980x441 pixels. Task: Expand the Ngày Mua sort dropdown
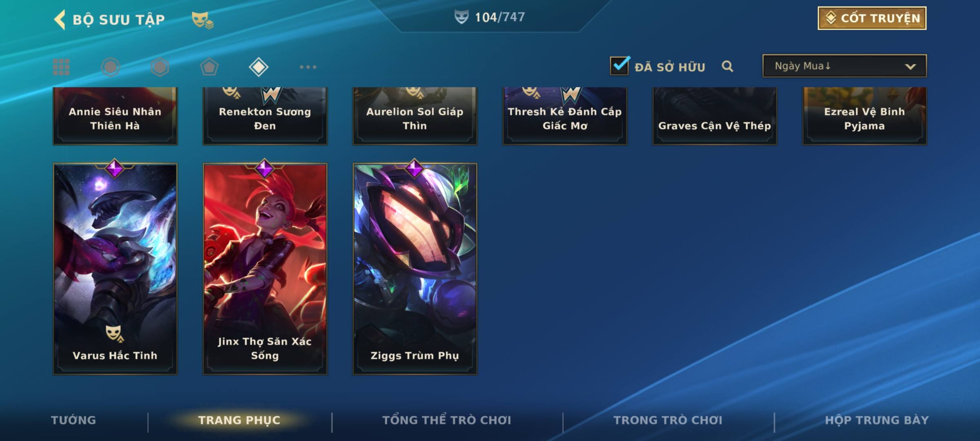tap(844, 66)
